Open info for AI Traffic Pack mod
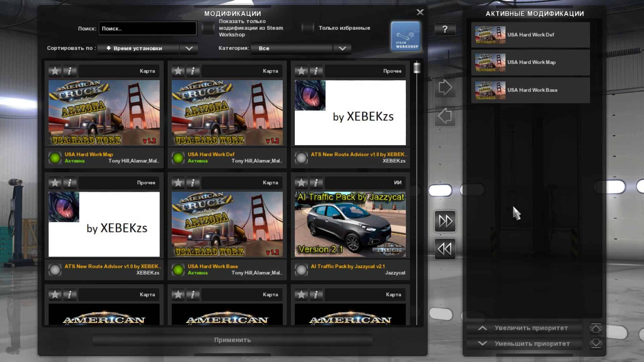This screenshot has height=362, width=644. coord(316,183)
